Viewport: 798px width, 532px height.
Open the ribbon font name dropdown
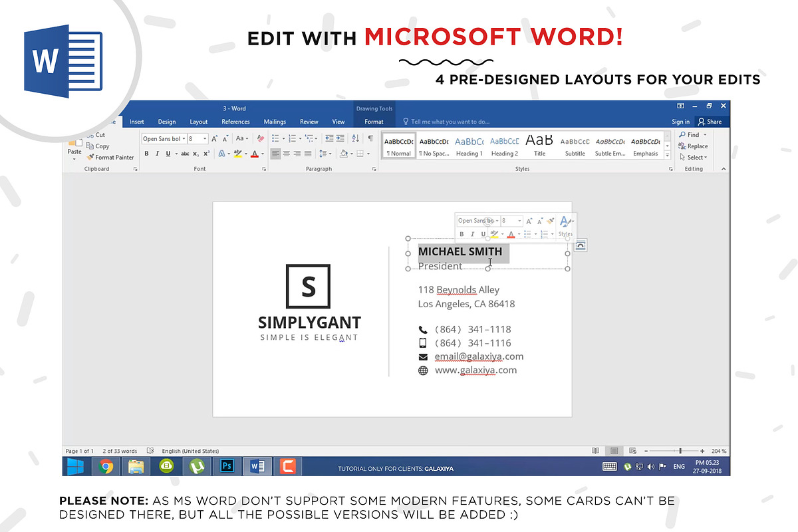(184, 139)
